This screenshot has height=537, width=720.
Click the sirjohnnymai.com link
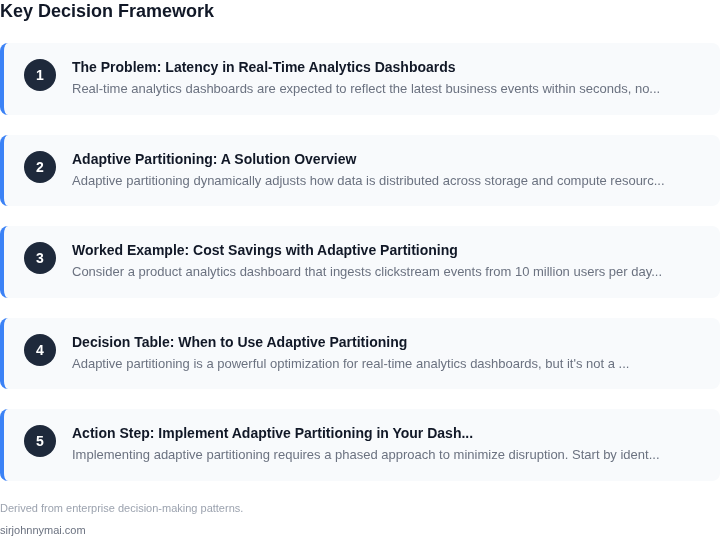pyautogui.click(x=43, y=530)
